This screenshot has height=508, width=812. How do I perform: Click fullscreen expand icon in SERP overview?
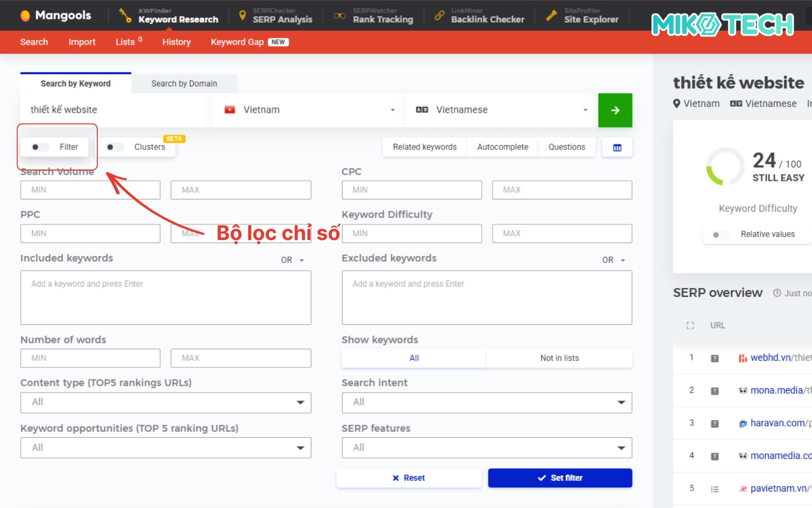pyautogui.click(x=690, y=326)
